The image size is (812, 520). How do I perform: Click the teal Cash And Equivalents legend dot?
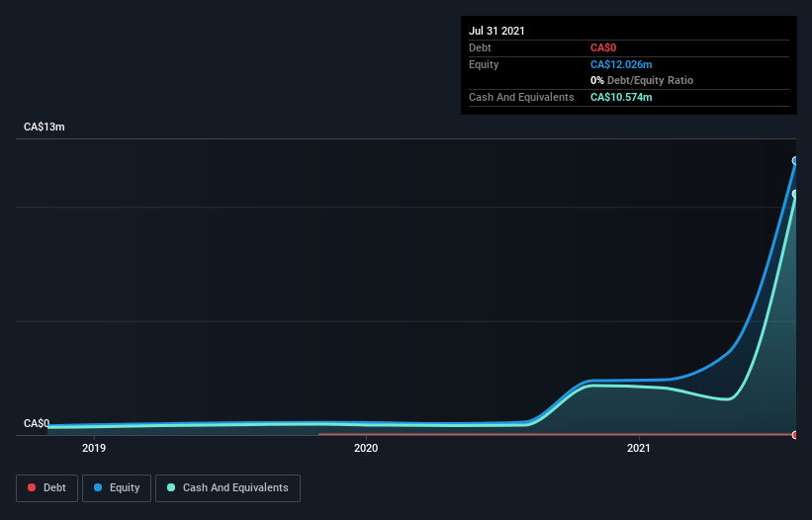click(x=171, y=487)
